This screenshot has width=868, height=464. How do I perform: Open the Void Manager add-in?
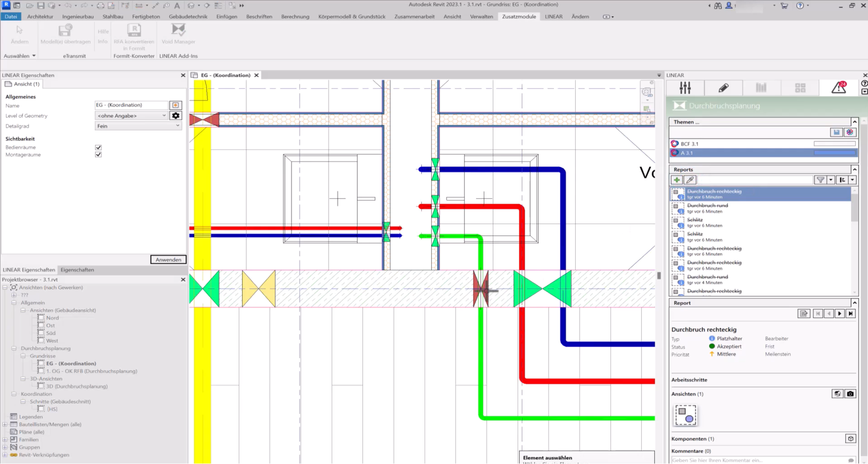point(178,34)
